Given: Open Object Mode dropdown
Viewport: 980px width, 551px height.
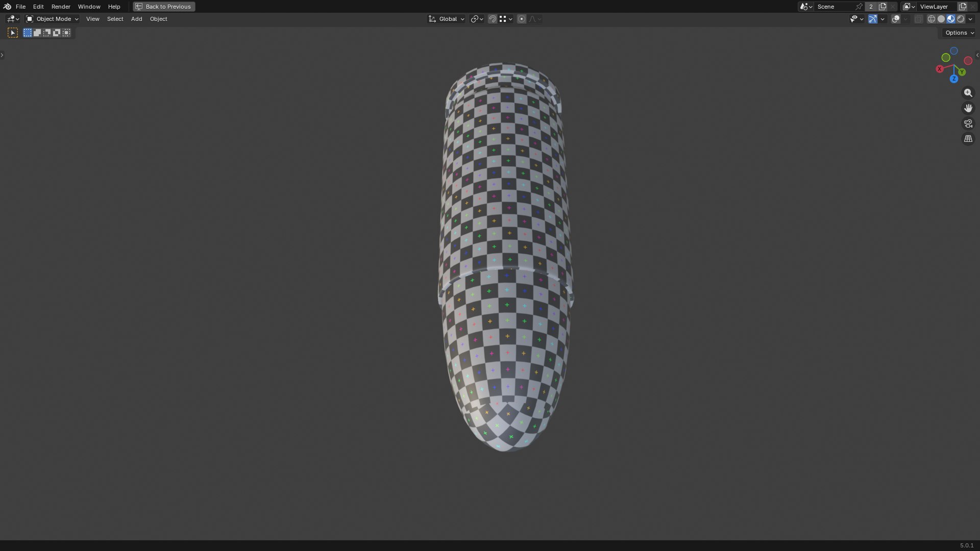Looking at the screenshot, I should pos(52,19).
